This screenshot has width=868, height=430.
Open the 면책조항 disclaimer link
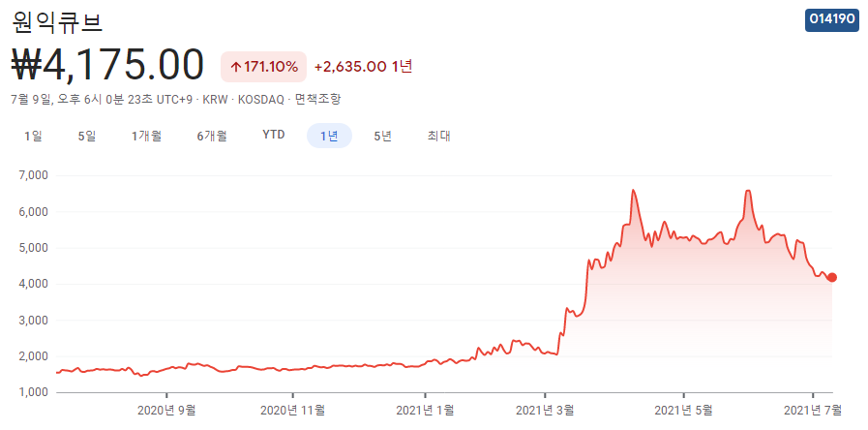tap(317, 100)
